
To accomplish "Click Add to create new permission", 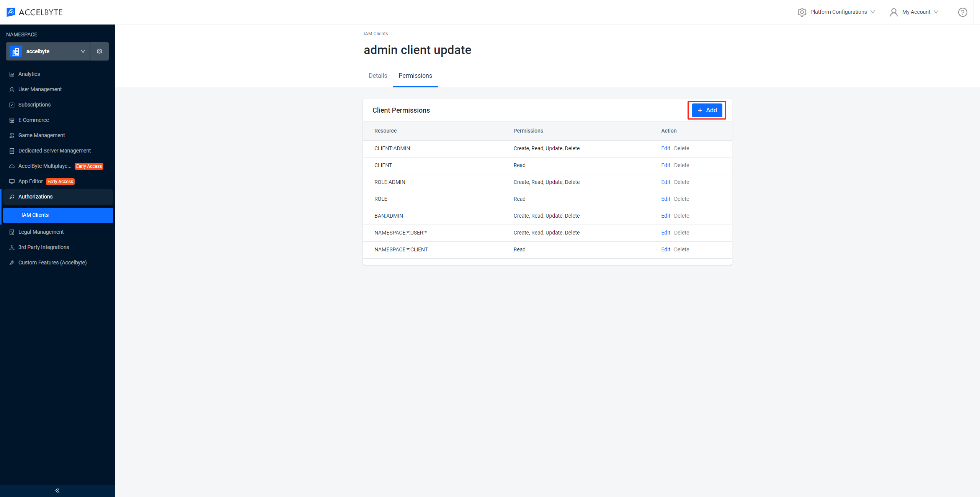I will [x=707, y=110].
